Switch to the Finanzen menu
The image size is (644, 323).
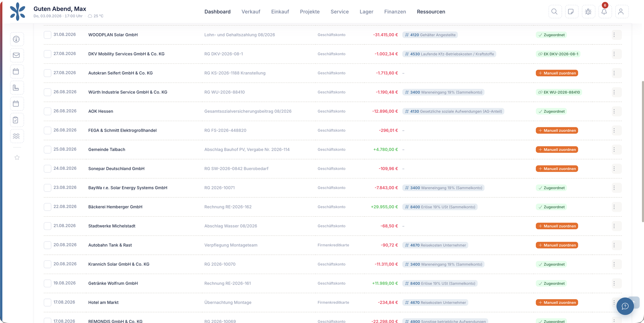point(395,12)
